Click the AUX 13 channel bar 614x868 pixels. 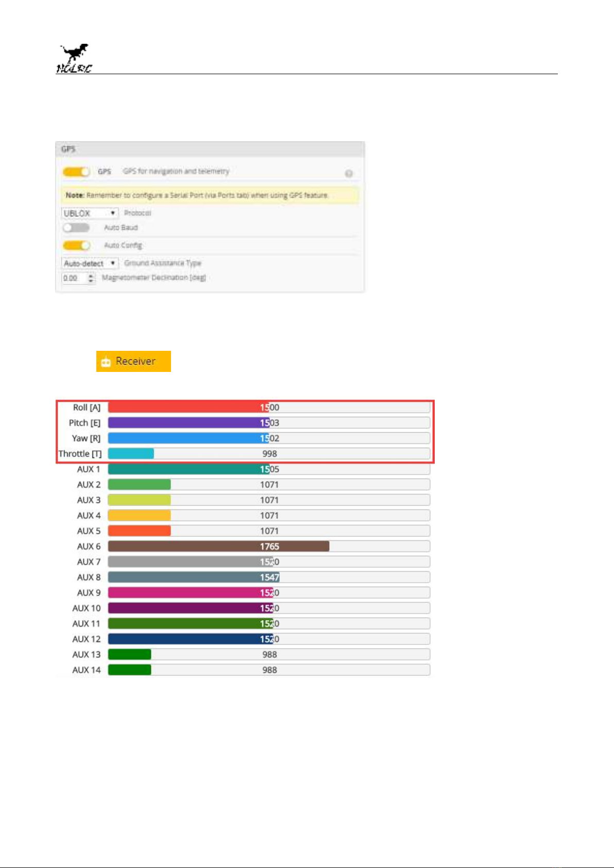click(x=269, y=655)
